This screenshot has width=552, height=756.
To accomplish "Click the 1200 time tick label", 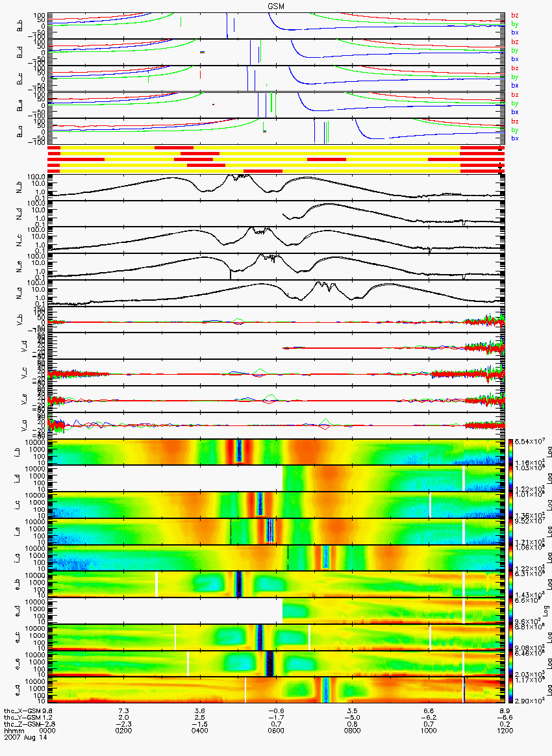I will tap(505, 730).
